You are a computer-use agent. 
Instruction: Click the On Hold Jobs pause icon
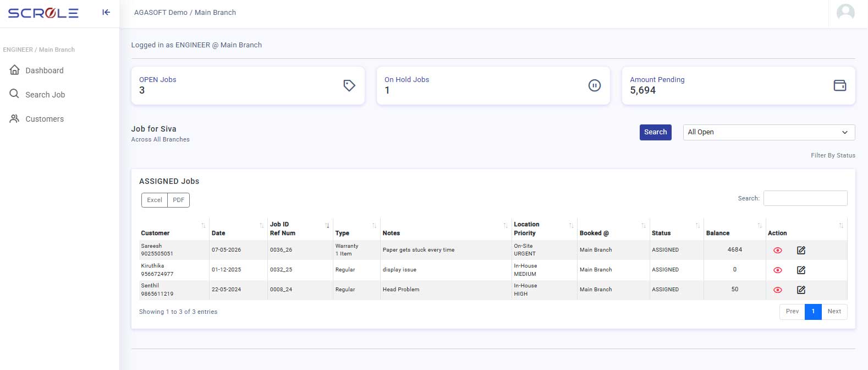595,85
